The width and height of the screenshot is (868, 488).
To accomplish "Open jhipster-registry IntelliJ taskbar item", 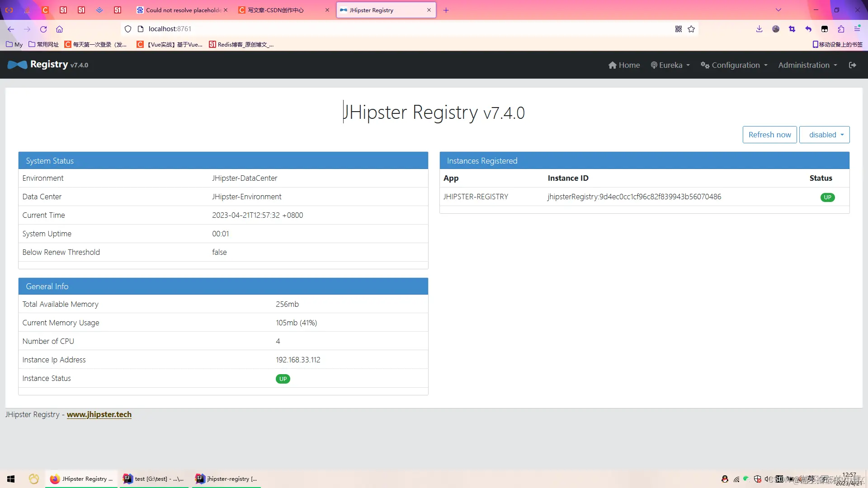I will [x=226, y=479].
